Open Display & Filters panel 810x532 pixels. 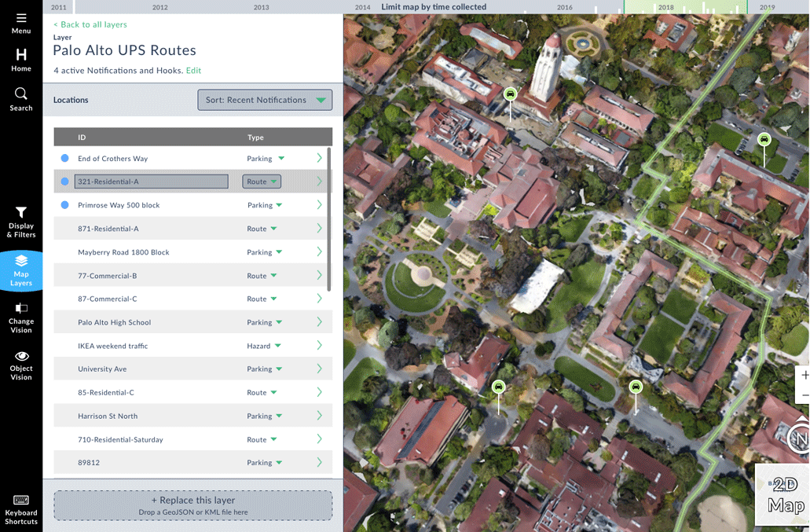(21, 222)
